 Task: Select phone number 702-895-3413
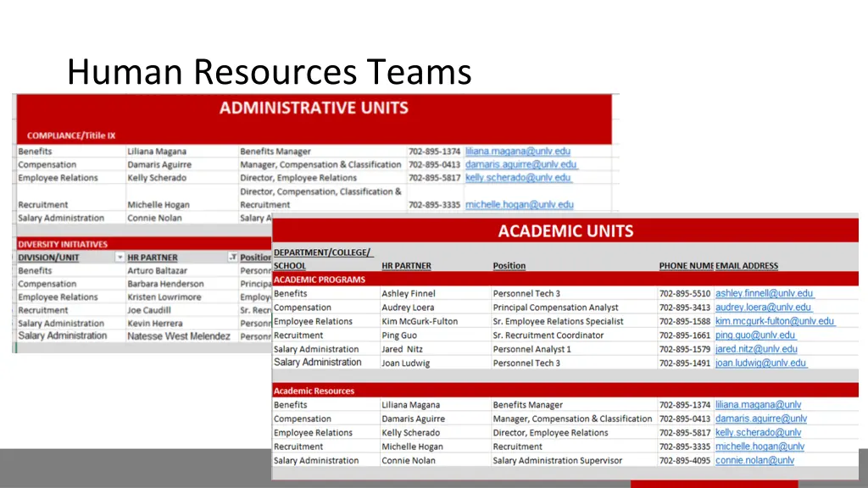point(685,307)
